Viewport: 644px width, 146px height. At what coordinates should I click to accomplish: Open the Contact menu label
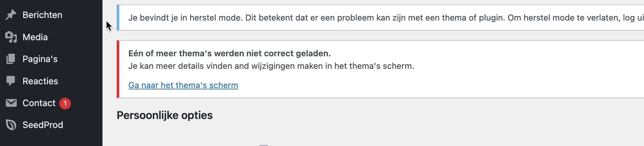[39, 103]
